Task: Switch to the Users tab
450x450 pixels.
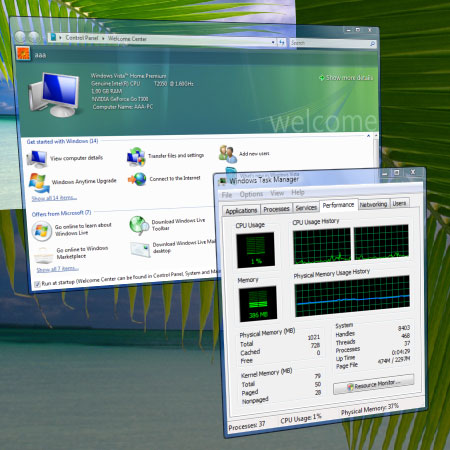Action: pyautogui.click(x=399, y=203)
